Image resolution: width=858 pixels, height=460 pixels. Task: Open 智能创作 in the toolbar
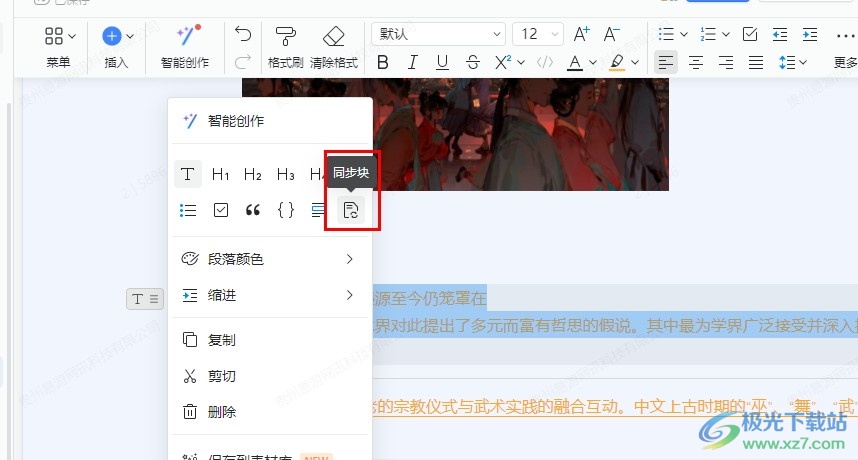(x=185, y=48)
